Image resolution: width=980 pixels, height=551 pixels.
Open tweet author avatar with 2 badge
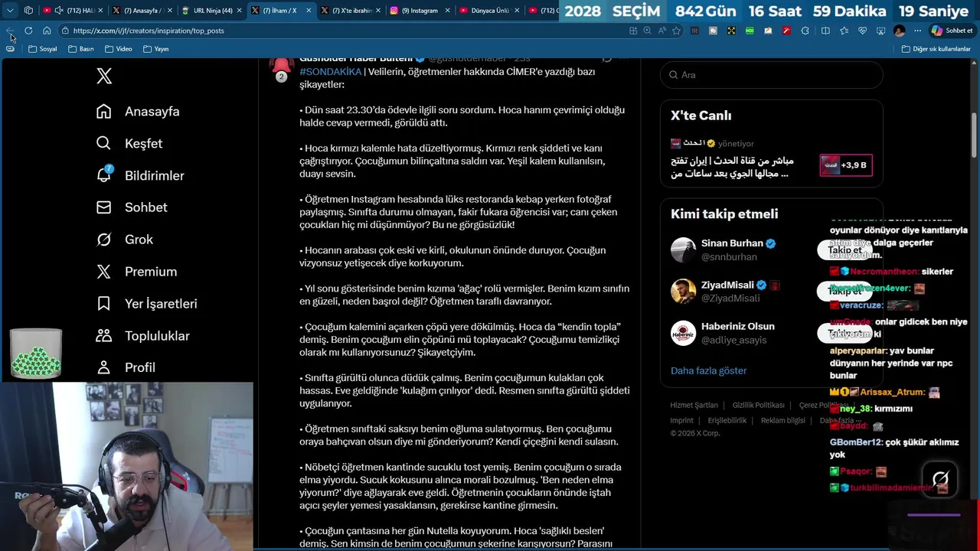[281, 70]
